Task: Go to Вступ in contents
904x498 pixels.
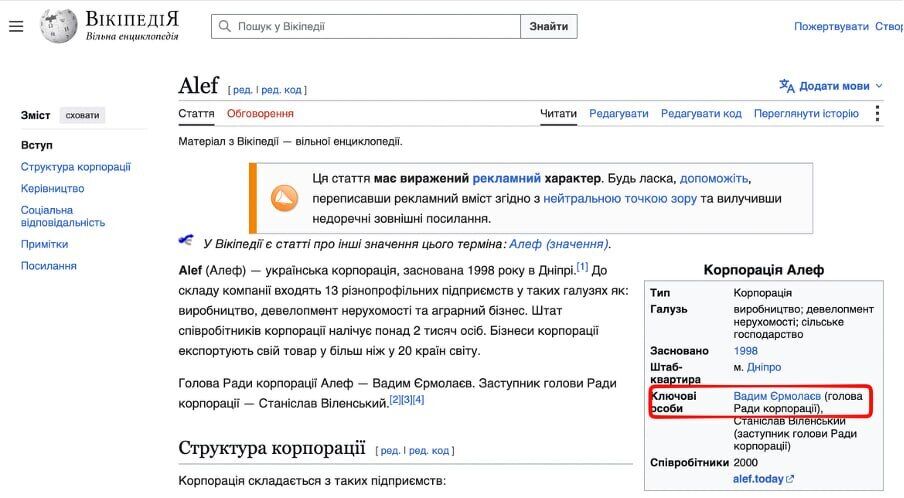Action: click(x=36, y=145)
